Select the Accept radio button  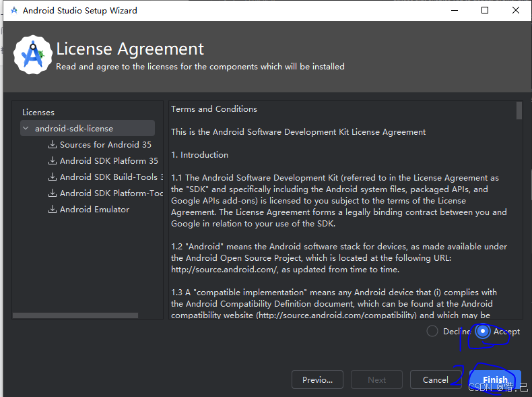click(x=482, y=331)
